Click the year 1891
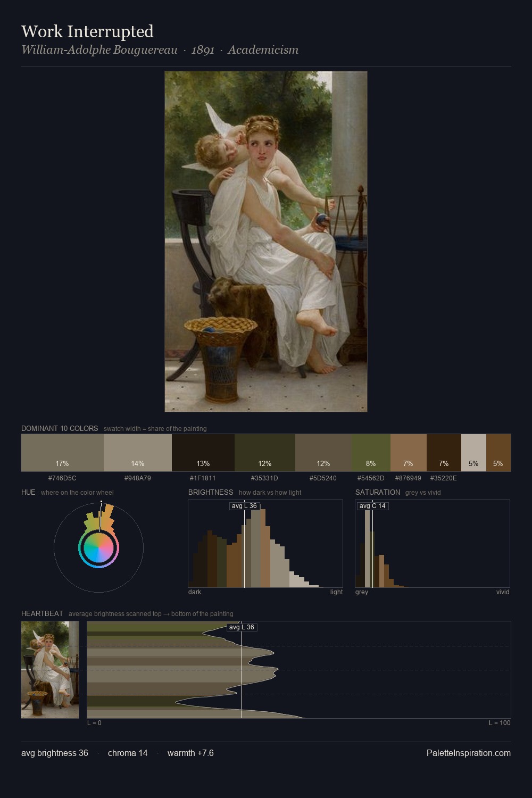The width and height of the screenshot is (532, 798). [x=203, y=50]
